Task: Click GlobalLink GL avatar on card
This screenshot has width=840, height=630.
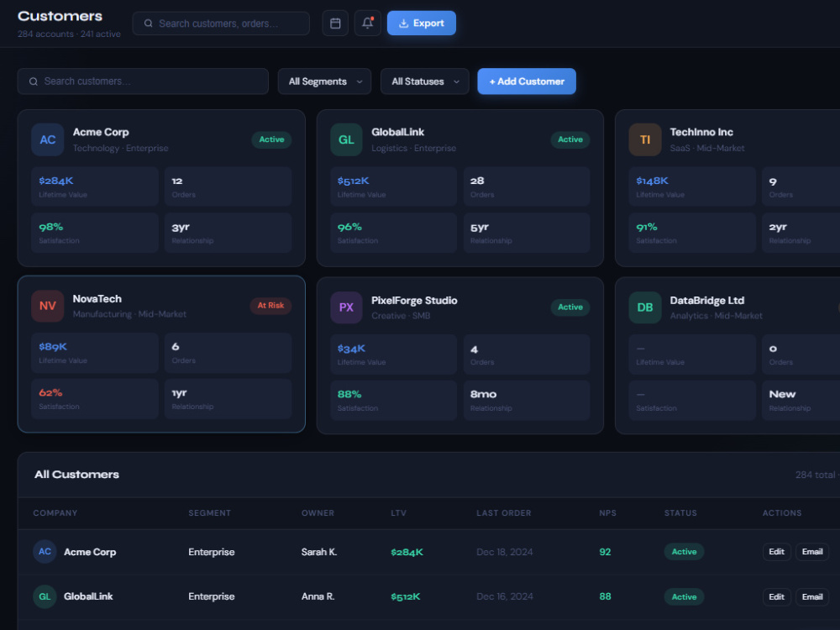Action: point(346,139)
